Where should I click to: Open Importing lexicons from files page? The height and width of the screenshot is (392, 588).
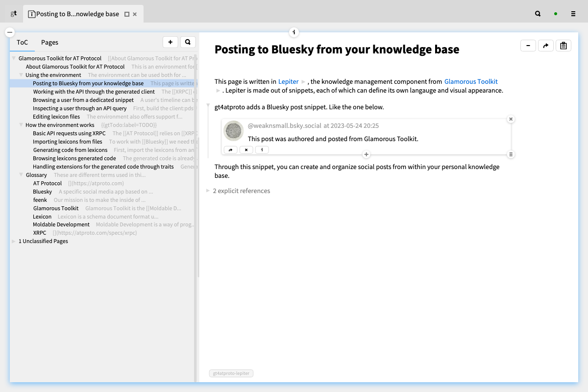coord(68,142)
